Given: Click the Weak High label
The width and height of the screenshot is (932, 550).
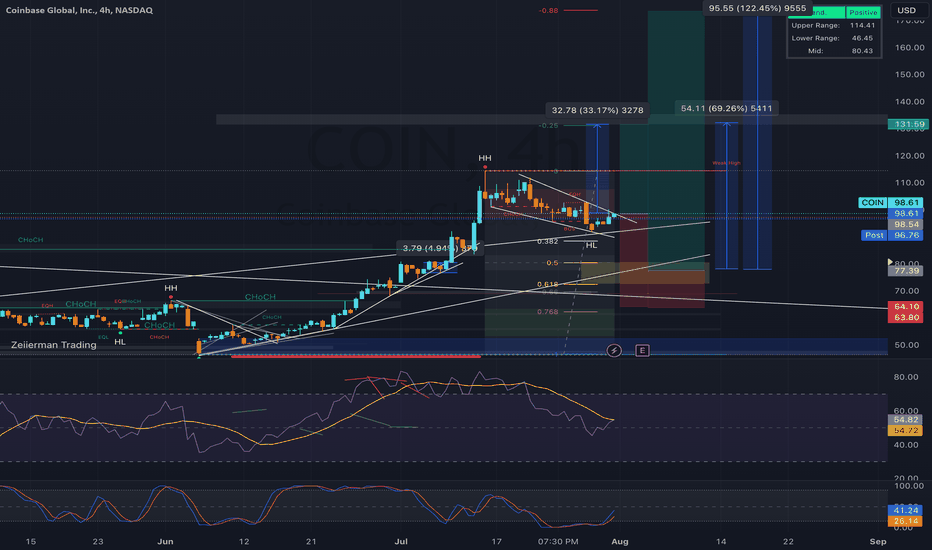Looking at the screenshot, I should pyautogui.click(x=726, y=163).
